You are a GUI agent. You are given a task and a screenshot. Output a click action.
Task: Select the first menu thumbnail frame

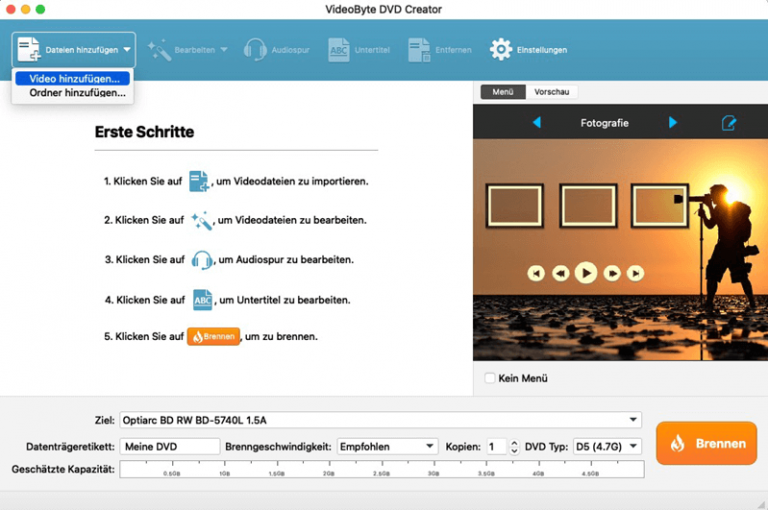(515, 206)
